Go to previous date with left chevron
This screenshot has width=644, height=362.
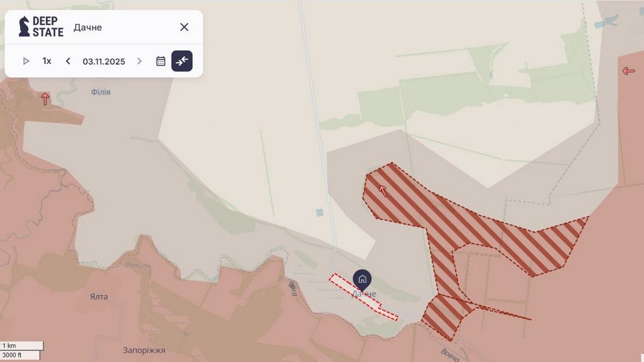(68, 61)
